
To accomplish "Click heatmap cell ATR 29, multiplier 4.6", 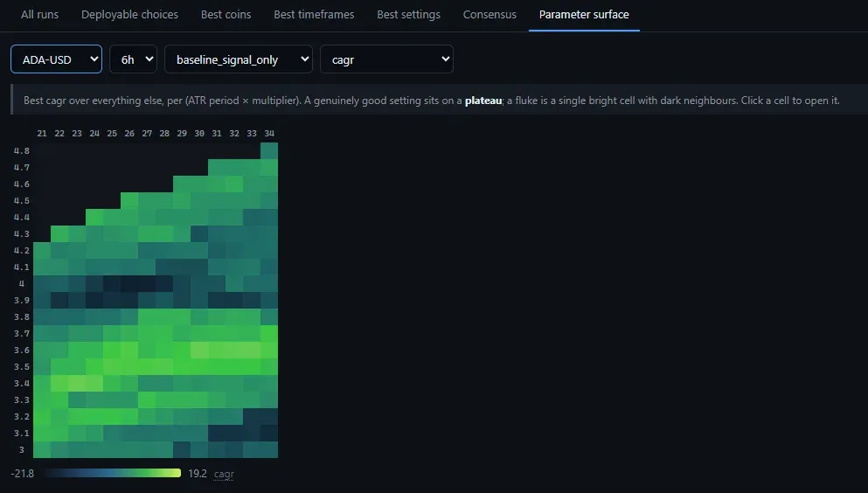I will click(182, 184).
